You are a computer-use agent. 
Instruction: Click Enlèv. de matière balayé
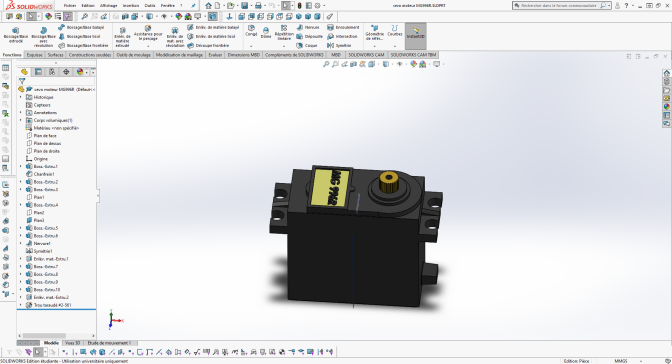(x=213, y=27)
